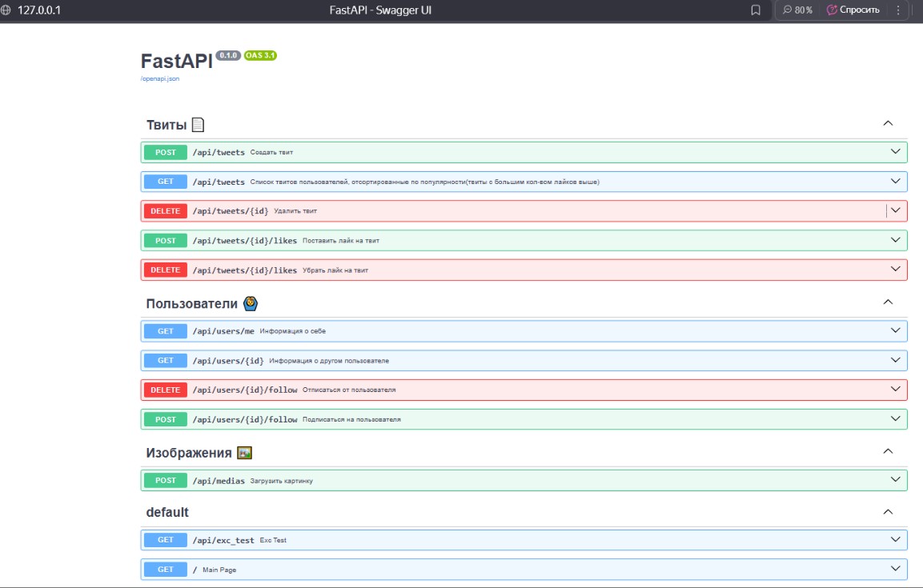
Task: Collapse the Пользователи section
Action: click(889, 302)
